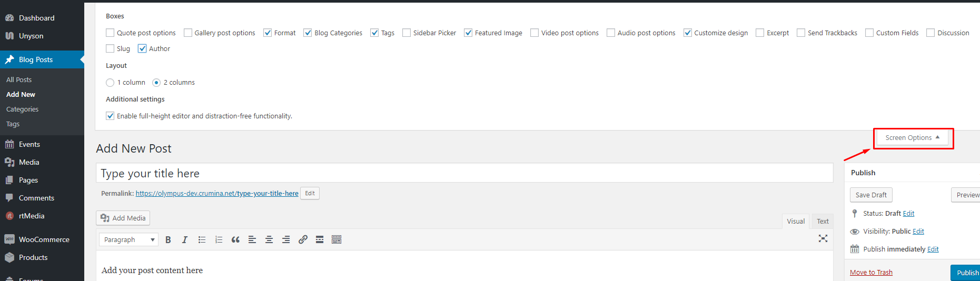
Task: Toggle the toolbar with the keyboard-style icon
Action: (x=336, y=240)
